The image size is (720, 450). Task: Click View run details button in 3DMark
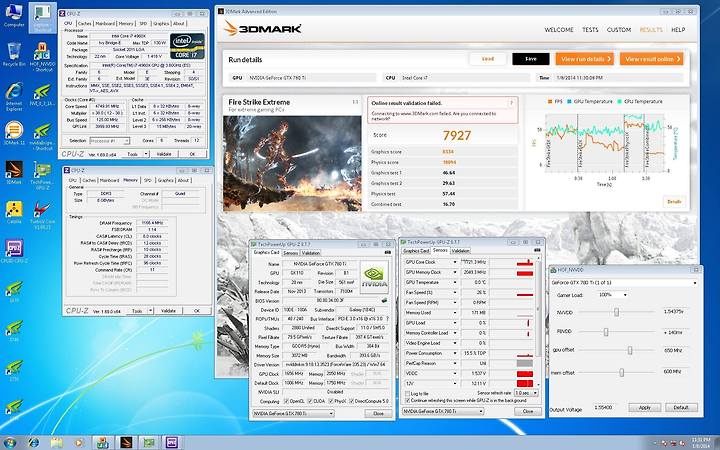[x=585, y=59]
